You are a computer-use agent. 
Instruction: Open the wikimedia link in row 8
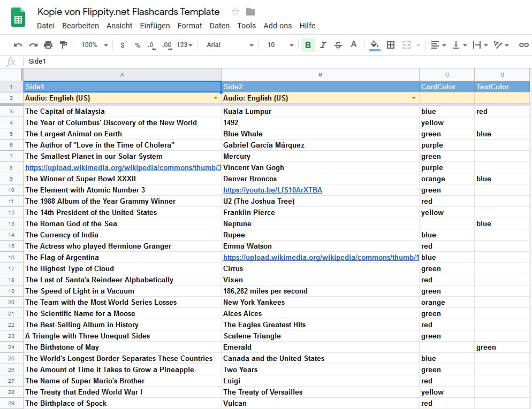tap(123, 167)
